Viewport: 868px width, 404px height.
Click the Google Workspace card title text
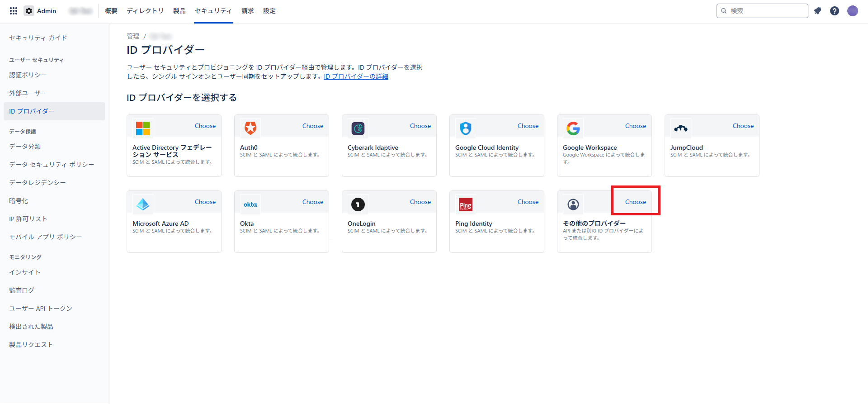(590, 147)
